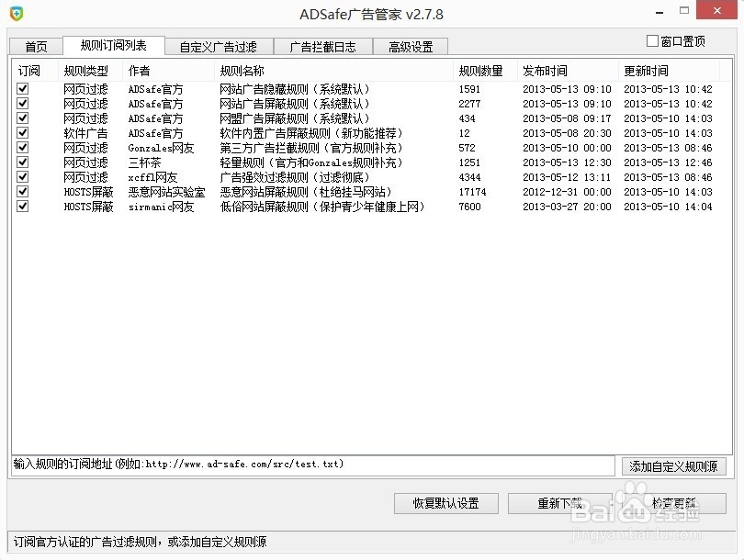
Task: Select rule name 轻量规则（官方和Gonzales规则补充）
Action: click(x=311, y=162)
